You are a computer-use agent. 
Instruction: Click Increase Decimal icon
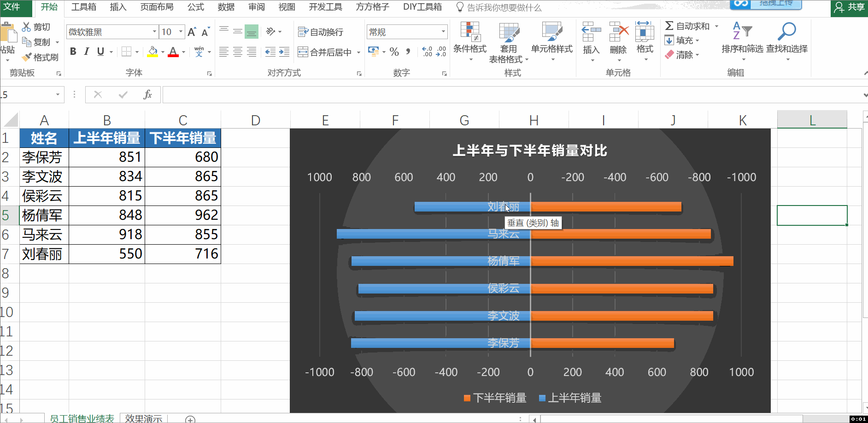click(x=427, y=52)
